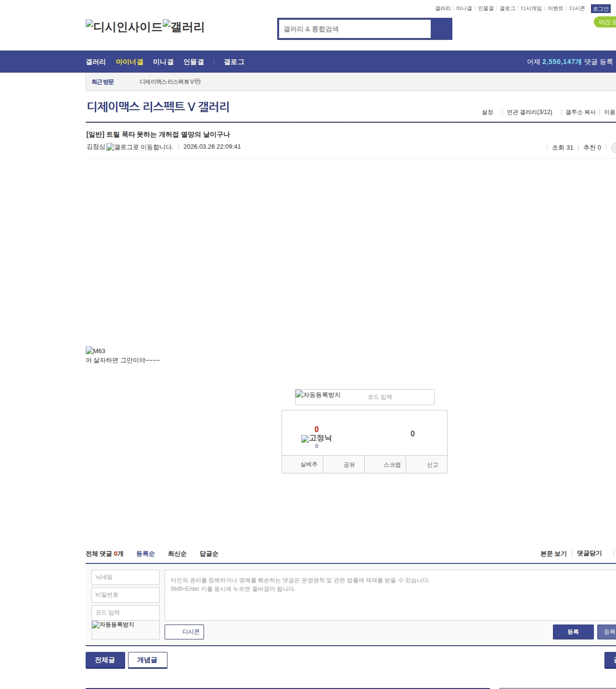Click the 디시인사이드 logo image
Image resolution: width=616 pixels, height=689 pixels.
pyautogui.click(x=124, y=26)
